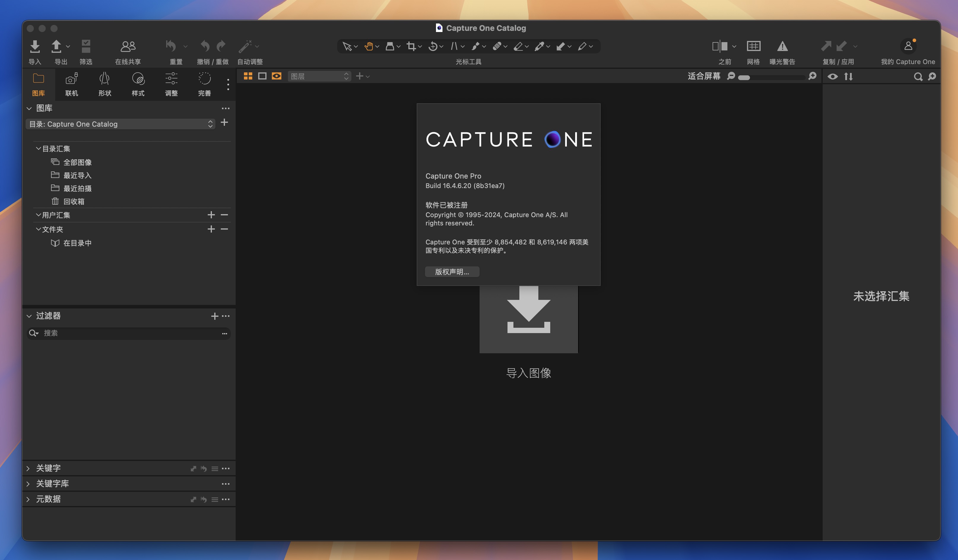Open My Capture One account
The width and height of the screenshot is (958, 560).
908,46
